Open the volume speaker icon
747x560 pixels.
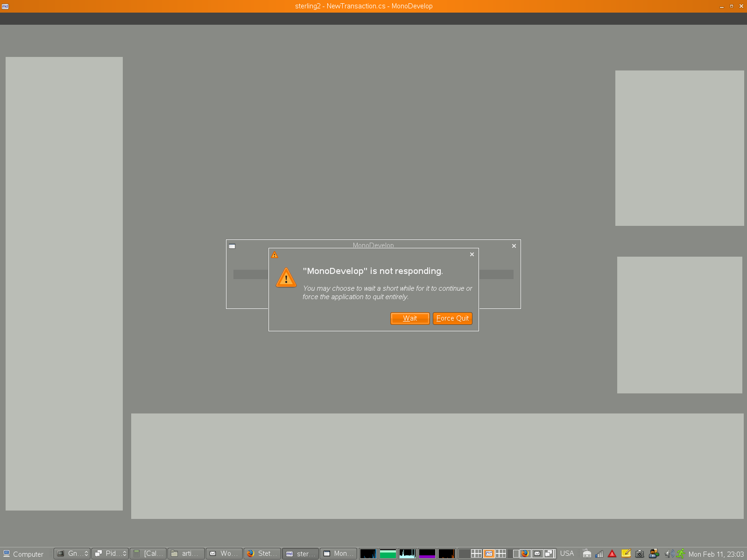coord(669,554)
